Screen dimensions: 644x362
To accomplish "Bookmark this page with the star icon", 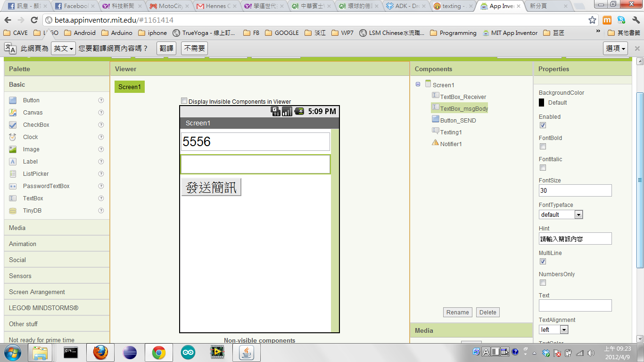I will (x=593, y=20).
